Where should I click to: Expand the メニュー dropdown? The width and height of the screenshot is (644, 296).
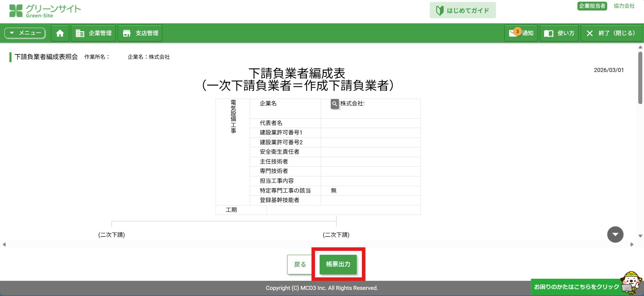pos(25,33)
